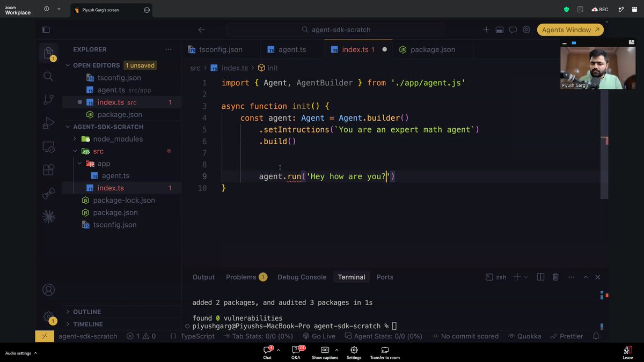Viewport: 644px width, 362px height.
Task: Open Zoom Chat
Action: (267, 353)
